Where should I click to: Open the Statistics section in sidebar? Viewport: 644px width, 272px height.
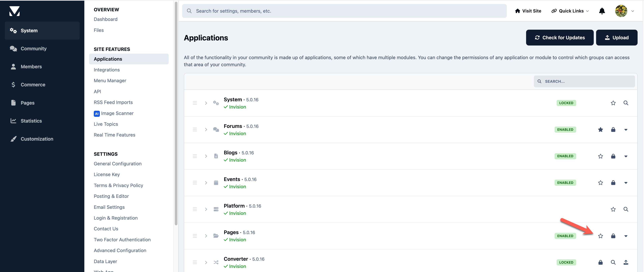(x=42, y=121)
